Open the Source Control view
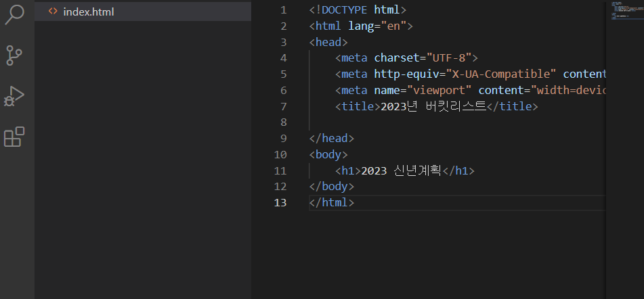644x299 pixels. tap(14, 55)
